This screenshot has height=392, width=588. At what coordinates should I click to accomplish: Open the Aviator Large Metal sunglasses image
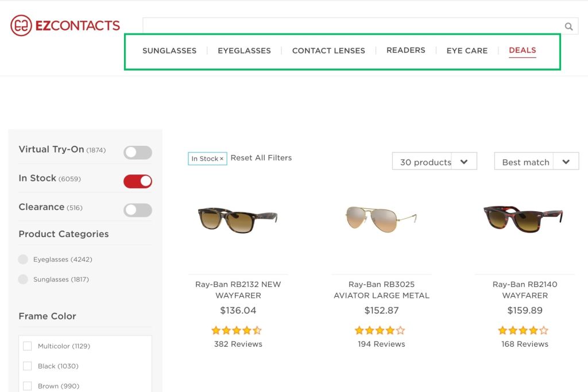[381, 219]
